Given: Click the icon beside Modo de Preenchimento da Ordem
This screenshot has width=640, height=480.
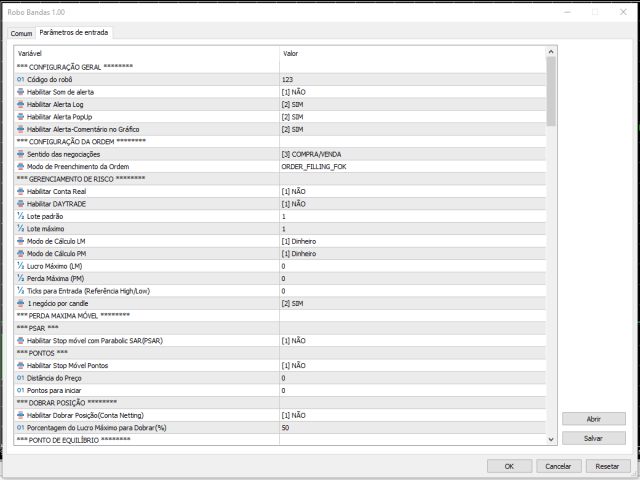Looking at the screenshot, I should coord(20,167).
